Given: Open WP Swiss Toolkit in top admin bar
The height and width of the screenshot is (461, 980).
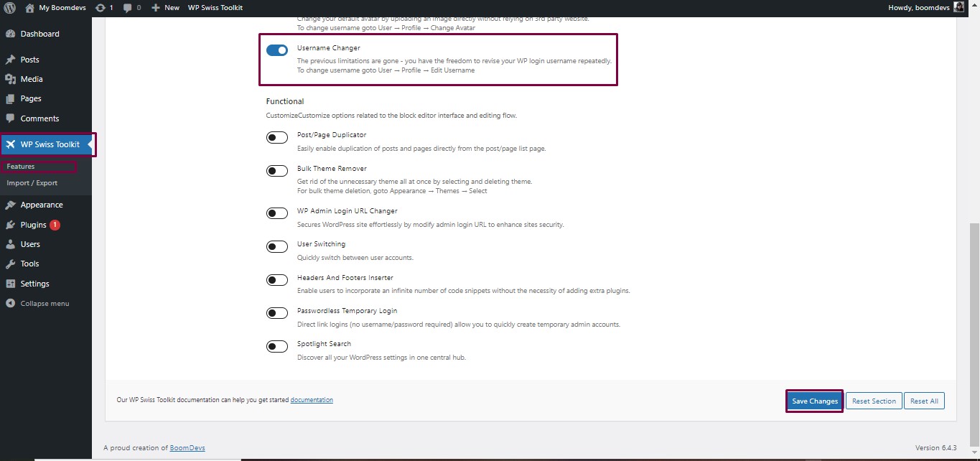Looking at the screenshot, I should click(215, 8).
